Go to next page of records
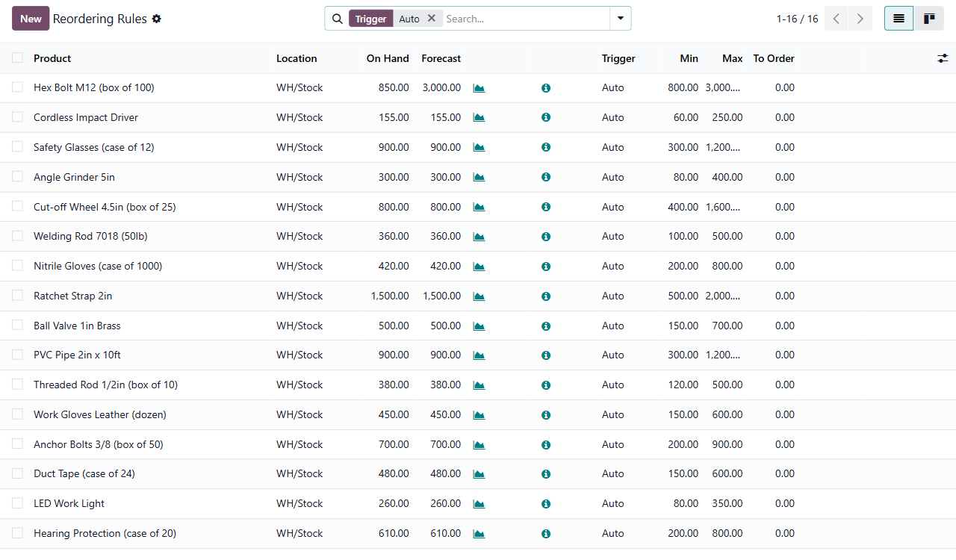The width and height of the screenshot is (956, 560). tap(860, 19)
